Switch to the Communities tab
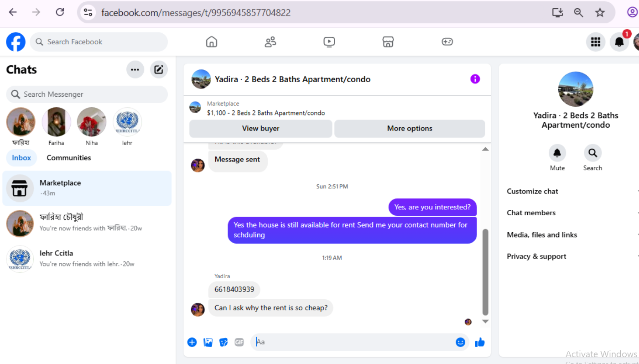This screenshot has width=639, height=364. pyautogui.click(x=69, y=158)
